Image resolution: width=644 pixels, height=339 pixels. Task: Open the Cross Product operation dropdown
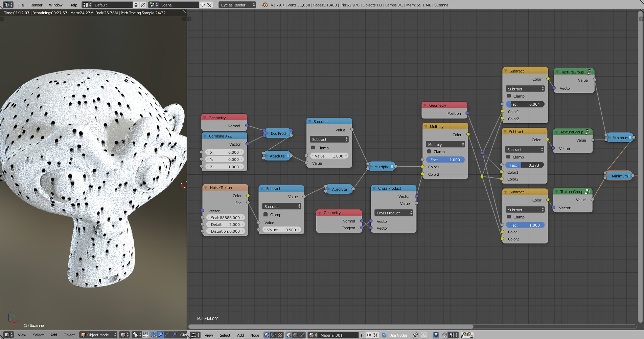pos(394,213)
